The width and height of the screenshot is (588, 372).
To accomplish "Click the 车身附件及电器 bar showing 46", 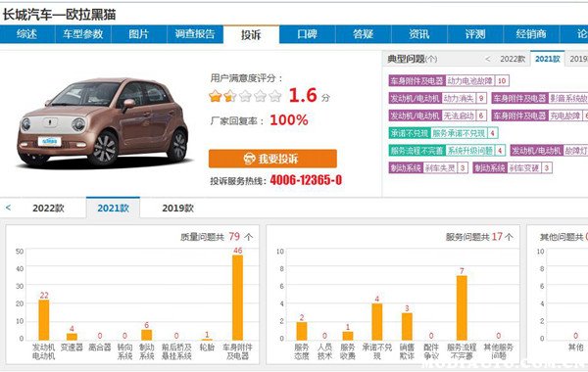I will click(237, 298).
